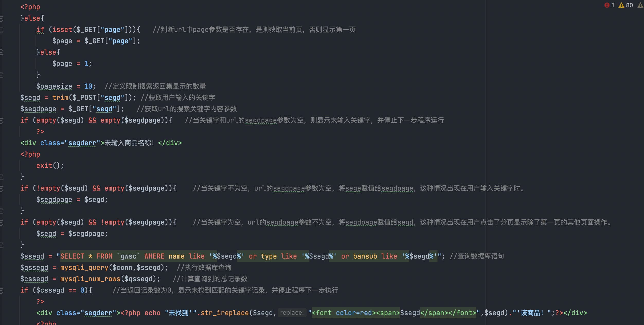Click fold end marker beside $page = 1 block
Viewport: 644px width, 325px height.
click(2, 75)
